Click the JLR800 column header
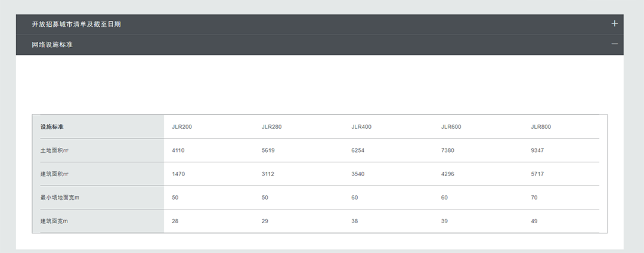This screenshot has width=644, height=253. (x=541, y=127)
